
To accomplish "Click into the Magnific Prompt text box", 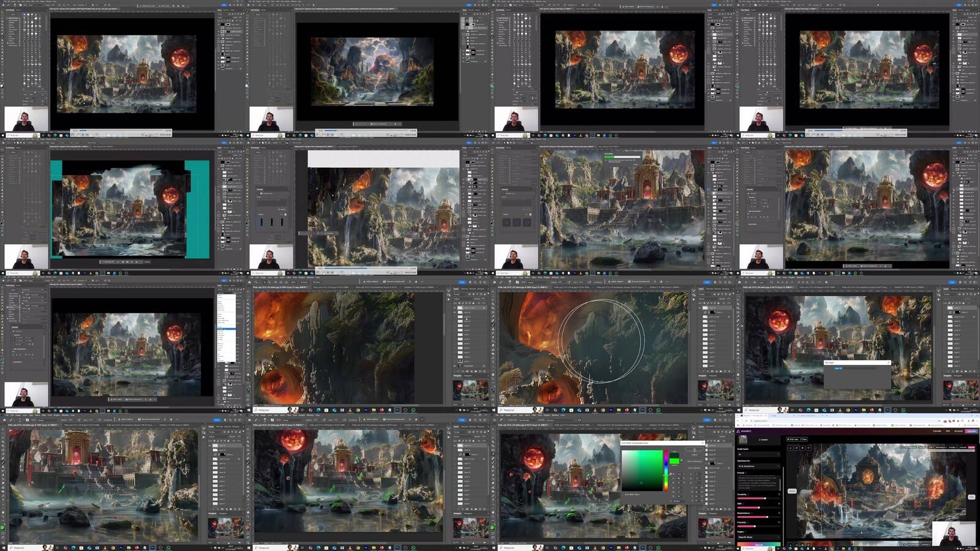I will tap(759, 482).
